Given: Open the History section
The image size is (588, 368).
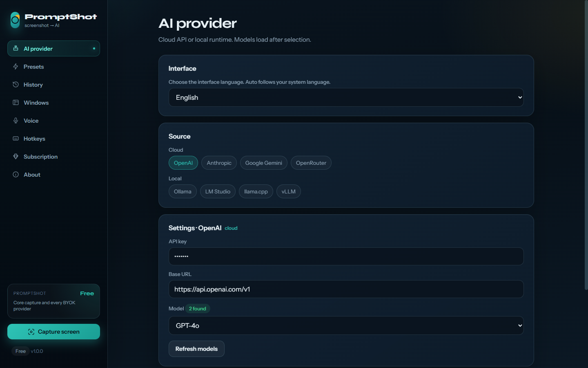Looking at the screenshot, I should 53,84.
